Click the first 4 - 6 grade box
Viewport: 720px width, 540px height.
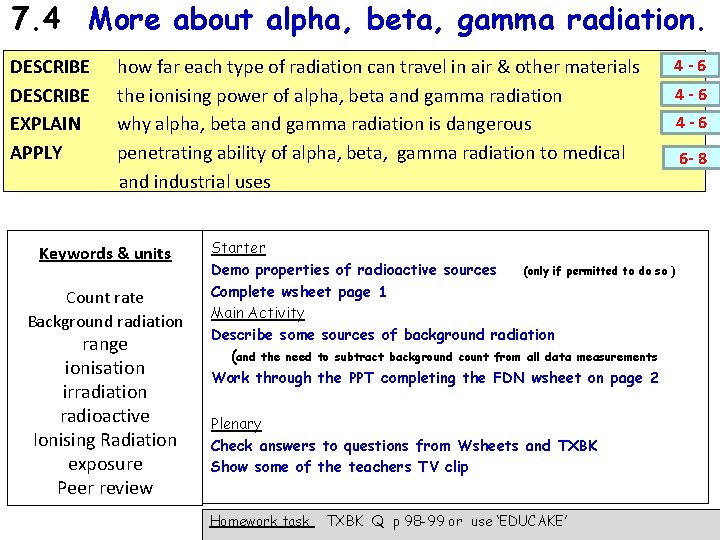690,66
